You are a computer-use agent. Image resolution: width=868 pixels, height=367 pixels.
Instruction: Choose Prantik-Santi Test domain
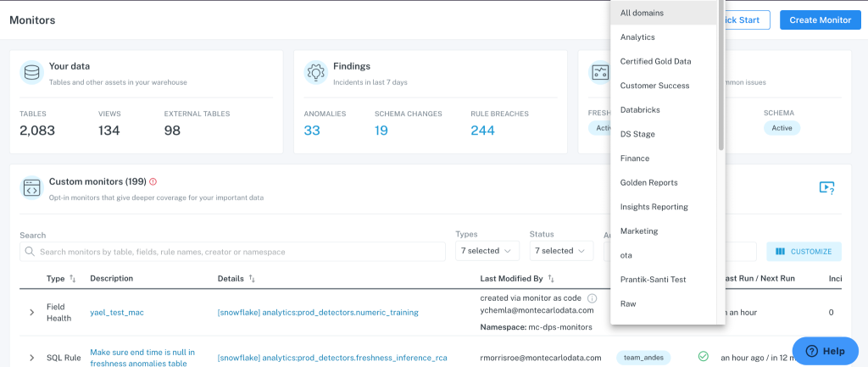tap(664, 280)
